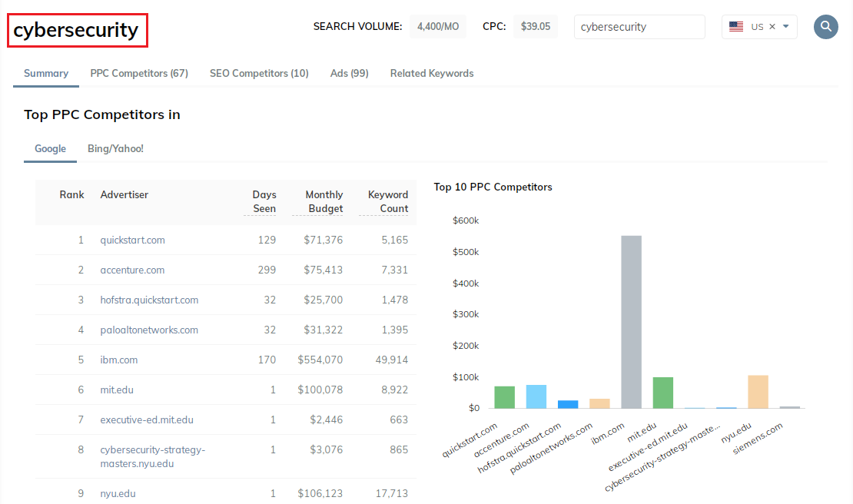Screen dimensions: 853x504
Task: Click the Advertiser column header
Action: pyautogui.click(x=124, y=194)
